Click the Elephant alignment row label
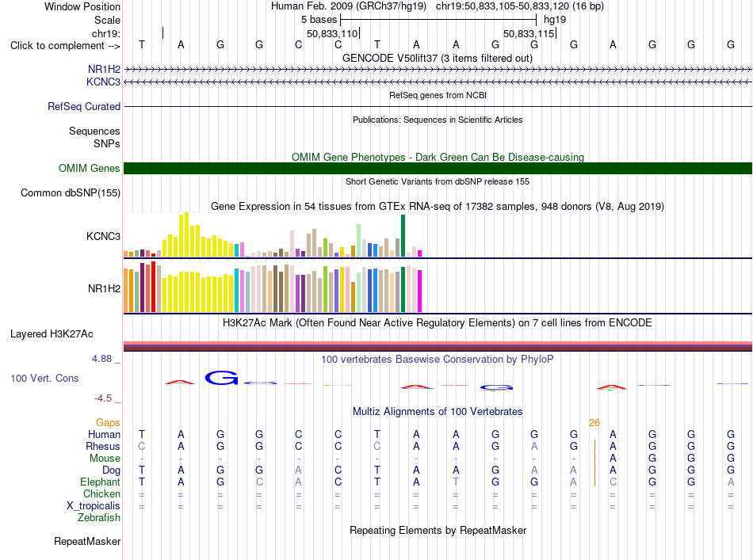The image size is (753, 560). (x=100, y=482)
